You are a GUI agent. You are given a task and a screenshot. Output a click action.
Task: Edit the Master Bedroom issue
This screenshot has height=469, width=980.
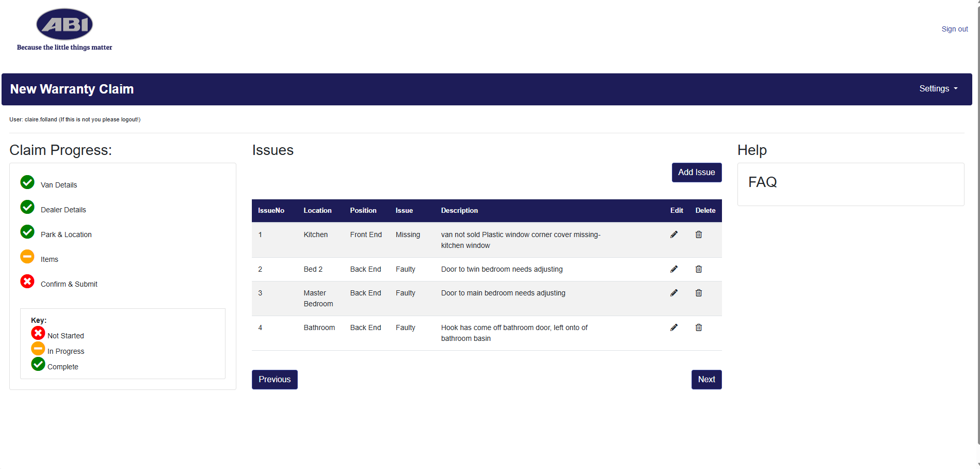coord(673,293)
